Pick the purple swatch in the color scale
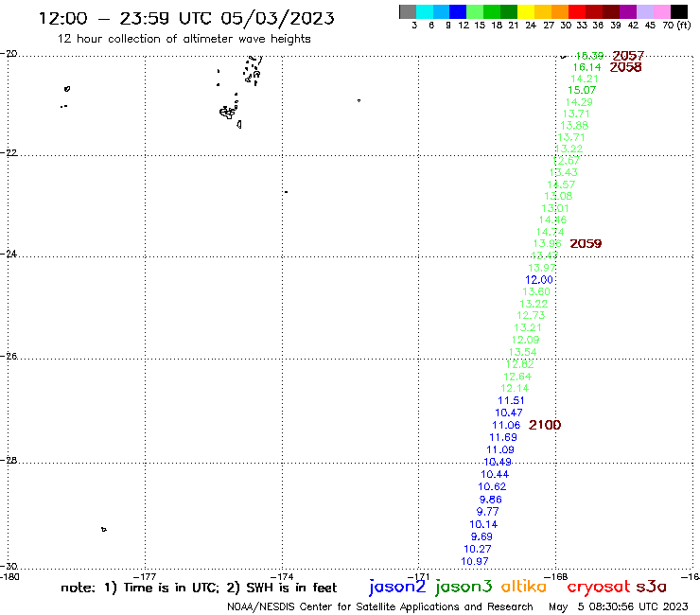Screen dimensions: 700x615 click(628, 11)
